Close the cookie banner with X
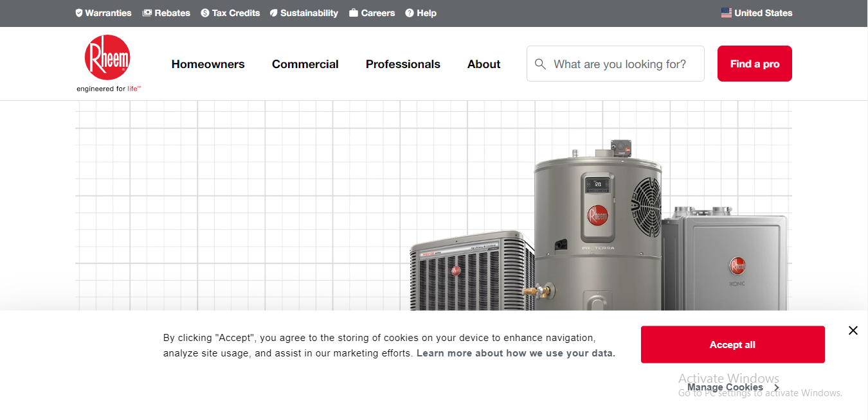 point(853,331)
